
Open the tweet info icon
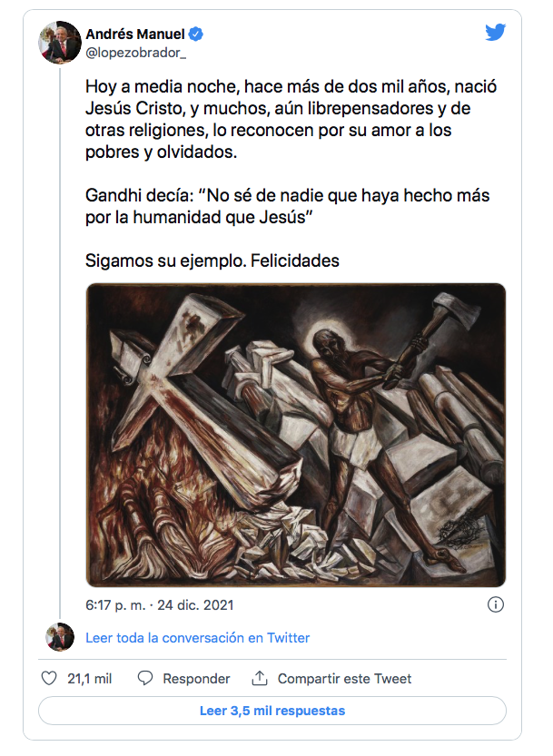click(x=496, y=604)
